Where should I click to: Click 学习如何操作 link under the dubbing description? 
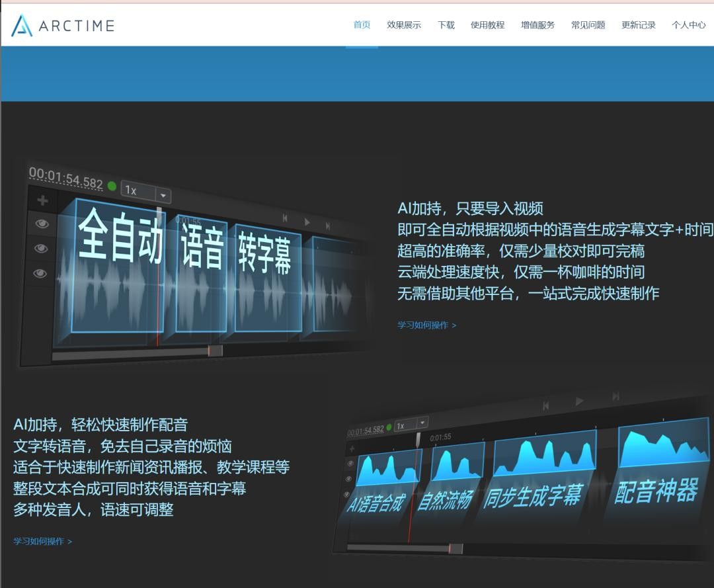click(42, 542)
